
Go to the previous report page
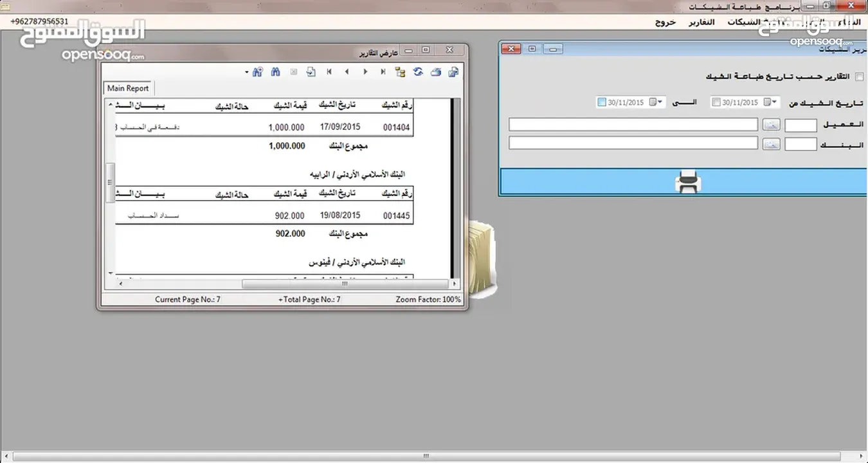pos(347,72)
